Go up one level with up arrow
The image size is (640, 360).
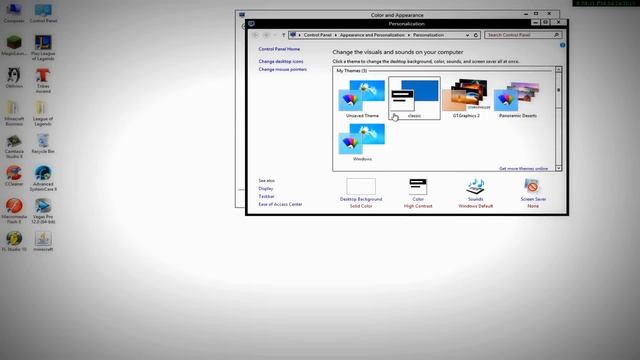click(x=284, y=35)
